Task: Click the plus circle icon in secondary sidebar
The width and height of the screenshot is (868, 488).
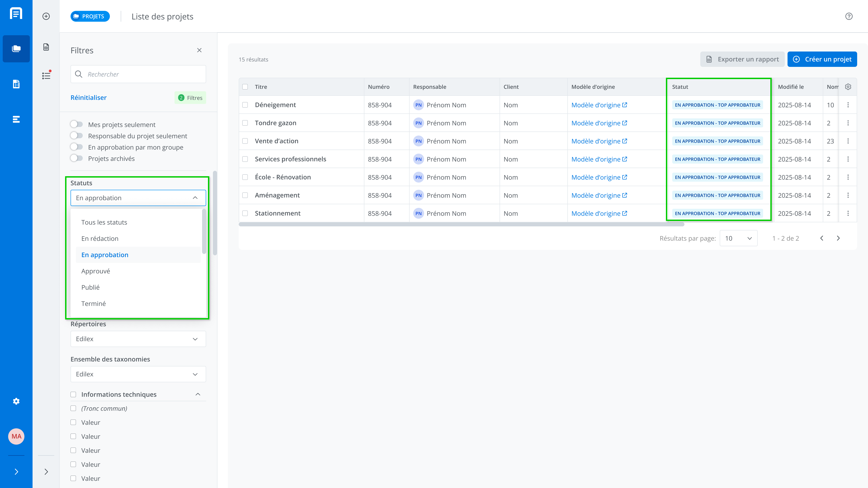Action: [x=46, y=16]
